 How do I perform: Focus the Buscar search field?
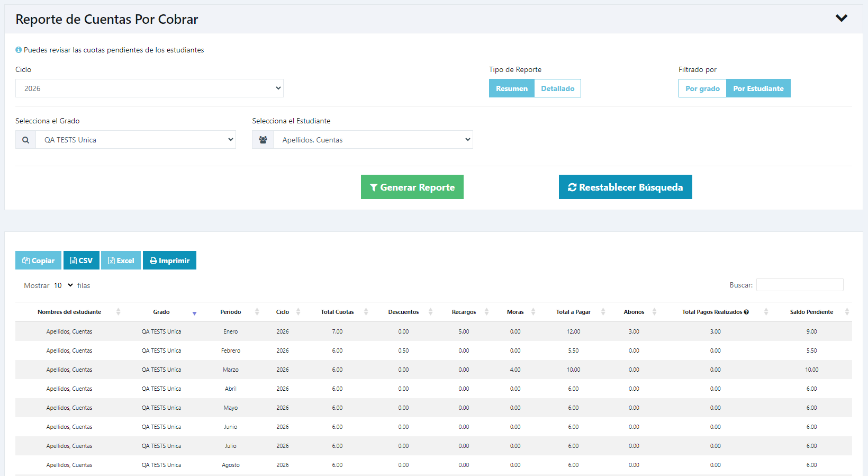(800, 285)
